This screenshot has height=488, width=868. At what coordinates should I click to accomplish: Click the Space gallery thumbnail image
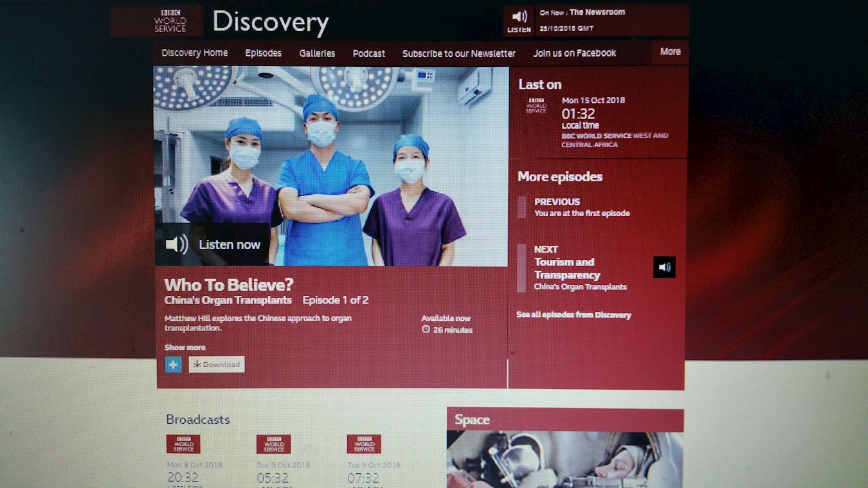565,460
